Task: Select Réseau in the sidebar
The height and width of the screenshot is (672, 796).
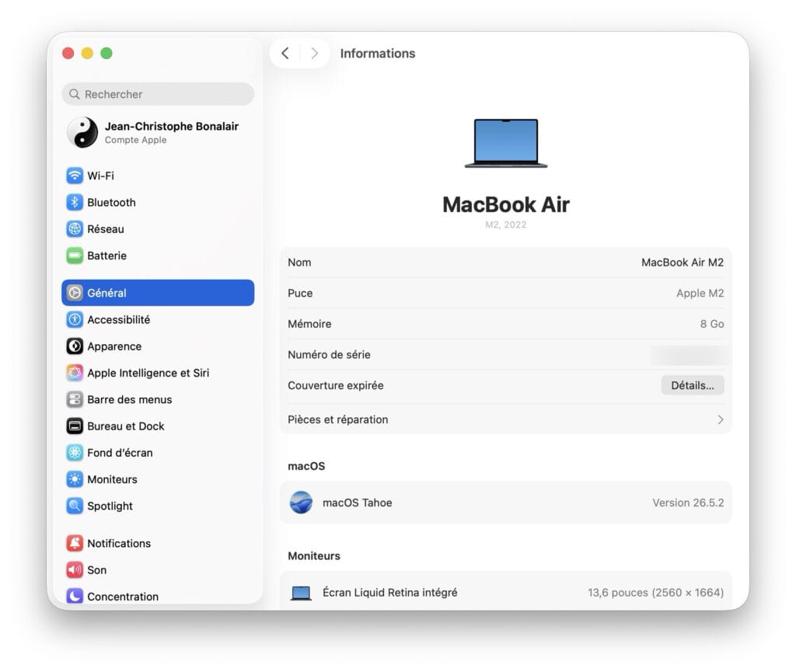Action: tap(158, 228)
